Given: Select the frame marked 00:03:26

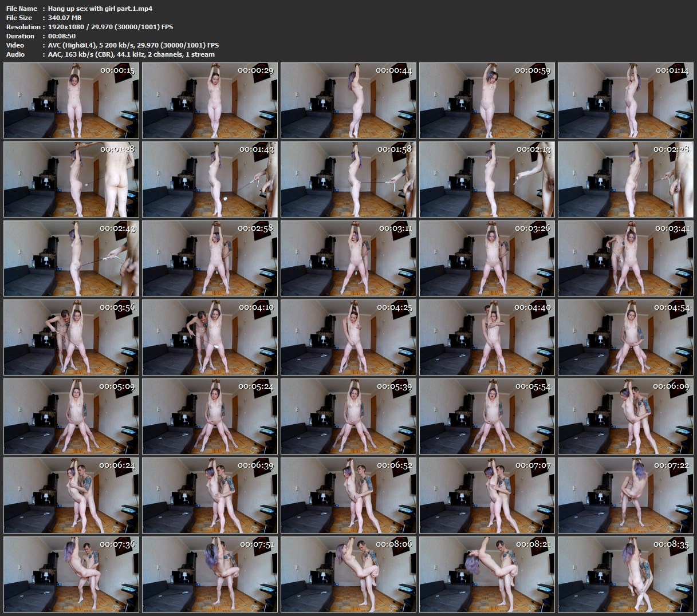Looking at the screenshot, I should (487, 258).
